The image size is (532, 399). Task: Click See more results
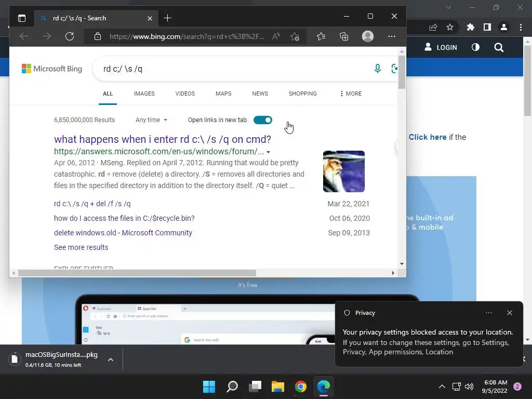(x=81, y=247)
